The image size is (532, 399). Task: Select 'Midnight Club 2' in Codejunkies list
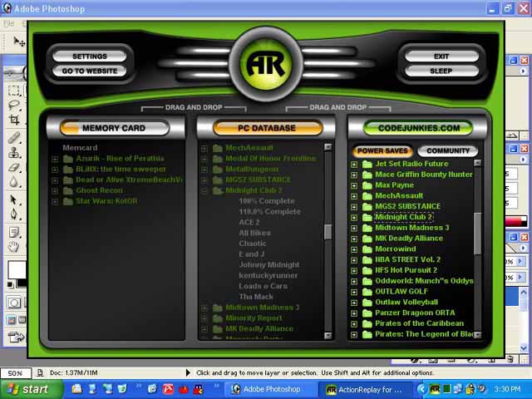(404, 217)
